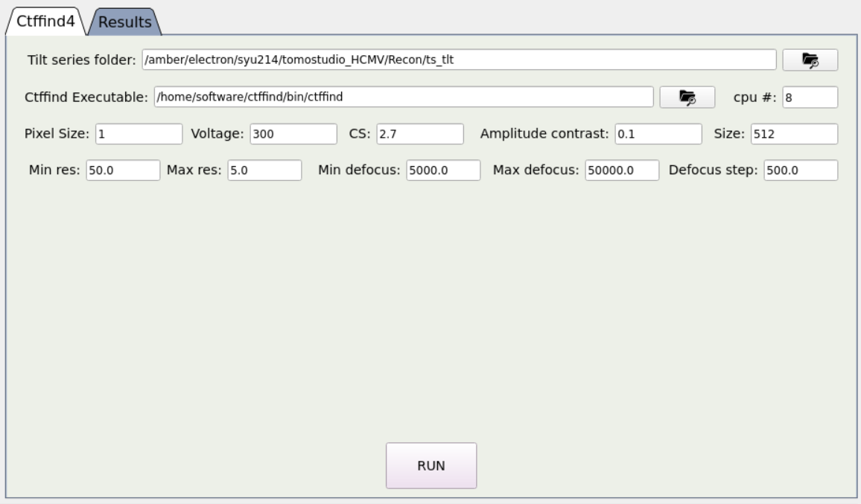
Task: Edit the Amplitude contrast field
Action: tap(658, 134)
